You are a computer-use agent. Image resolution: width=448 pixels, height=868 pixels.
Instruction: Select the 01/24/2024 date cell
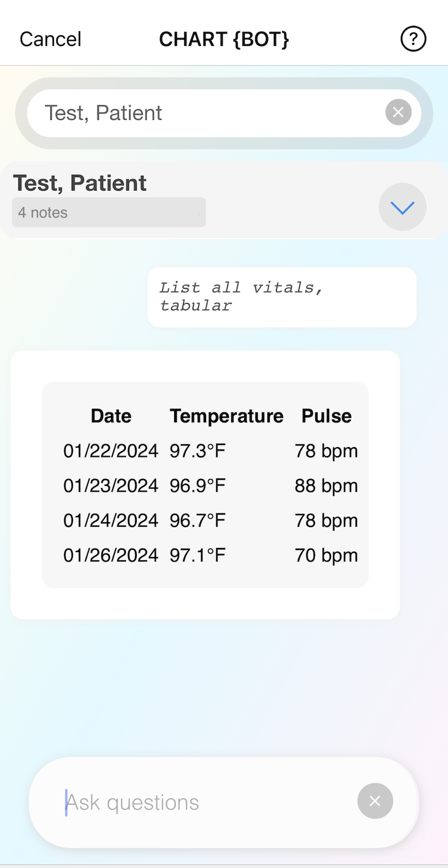111,521
